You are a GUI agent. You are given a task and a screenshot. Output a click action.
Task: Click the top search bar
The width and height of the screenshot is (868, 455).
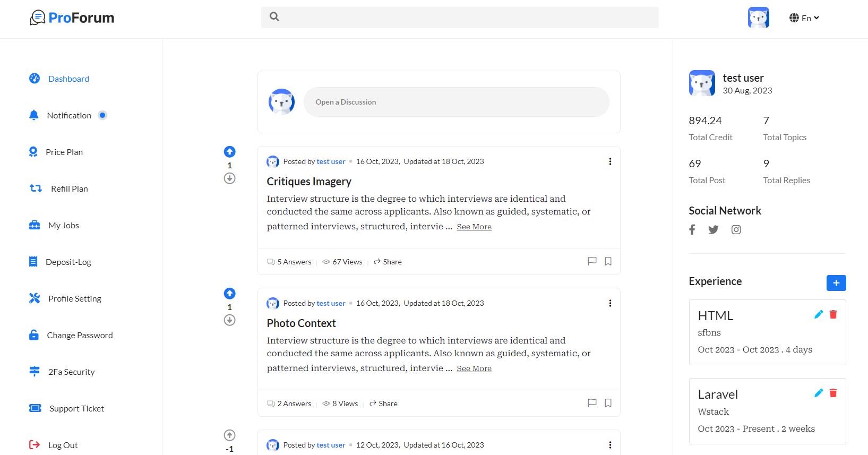pos(460,17)
